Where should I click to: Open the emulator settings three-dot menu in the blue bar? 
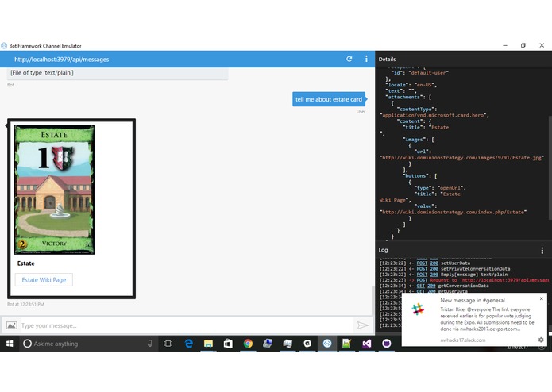366,59
